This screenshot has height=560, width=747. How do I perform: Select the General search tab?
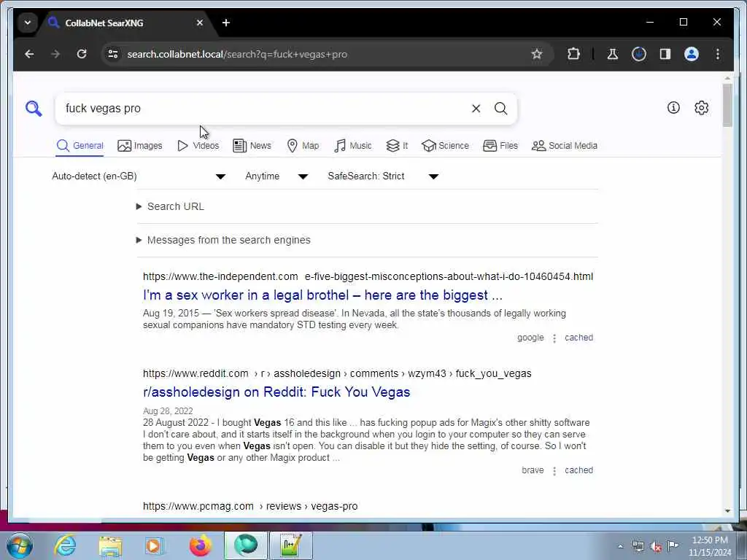click(x=80, y=146)
